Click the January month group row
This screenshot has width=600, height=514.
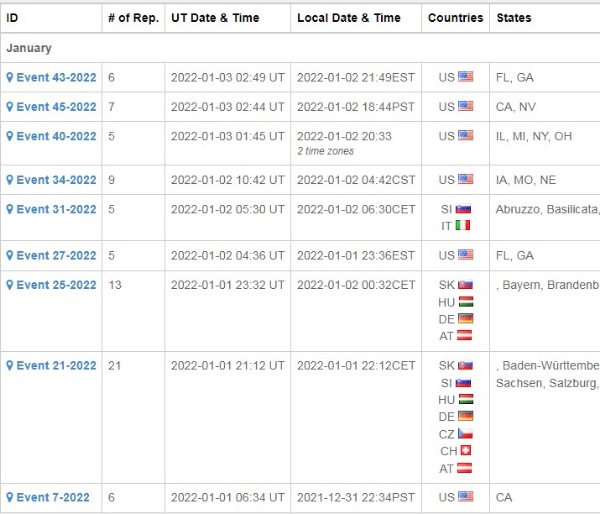(300, 48)
